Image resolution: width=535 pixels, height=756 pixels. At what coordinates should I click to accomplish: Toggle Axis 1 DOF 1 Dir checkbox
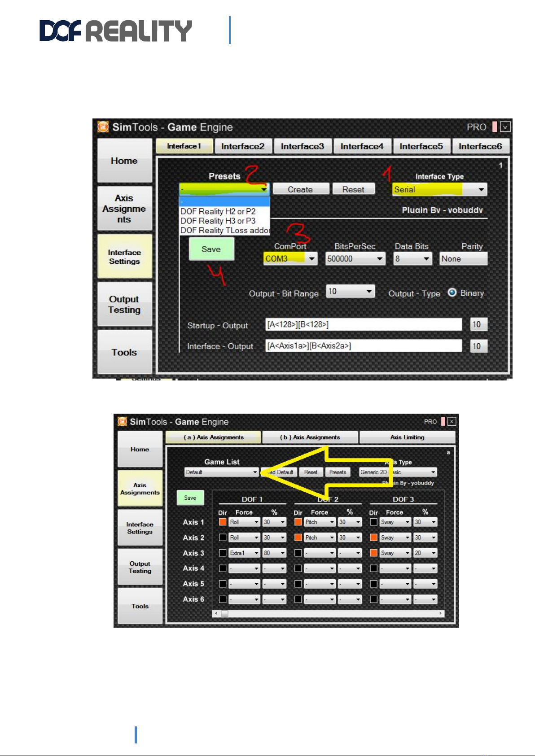point(223,522)
